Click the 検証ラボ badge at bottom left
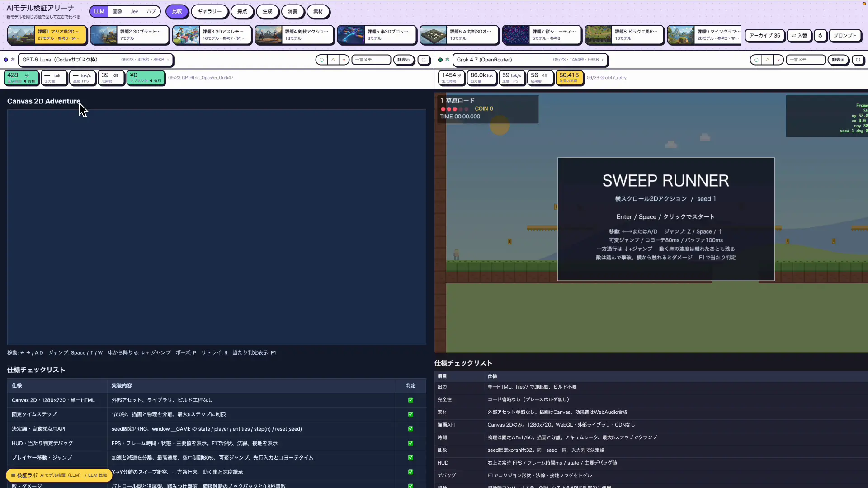This screenshot has width=868, height=488. click(59, 475)
